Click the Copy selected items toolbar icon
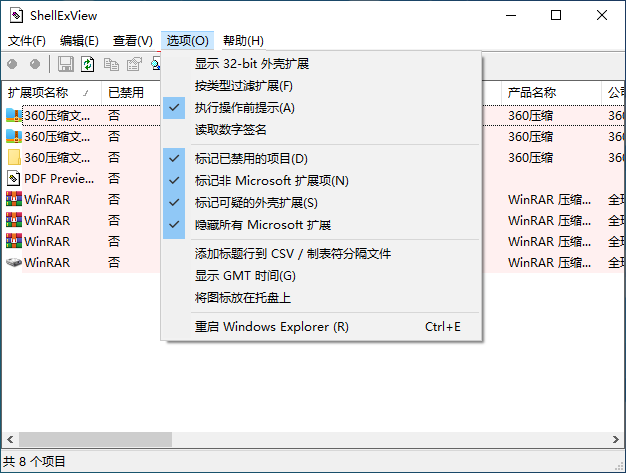The image size is (626, 473). [111, 64]
